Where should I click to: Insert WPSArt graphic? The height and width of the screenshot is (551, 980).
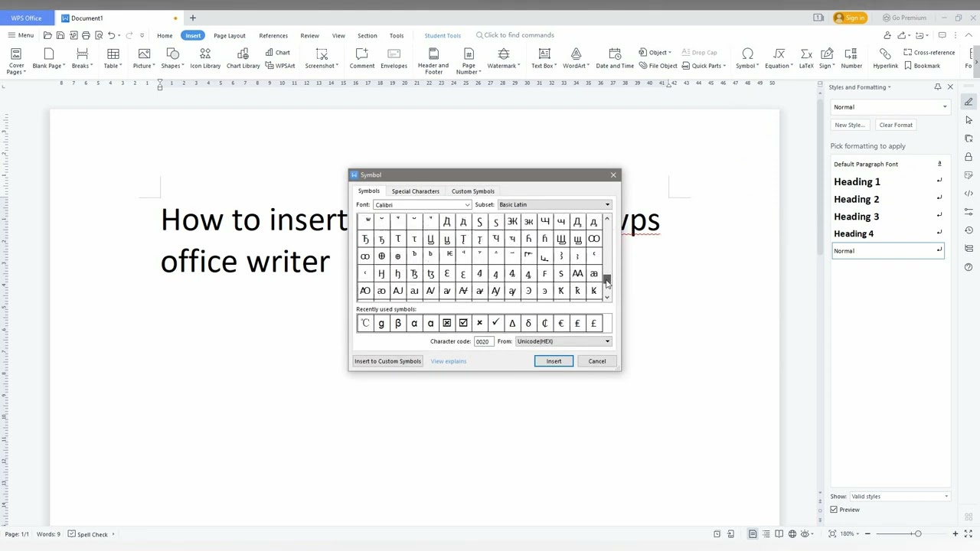(280, 66)
